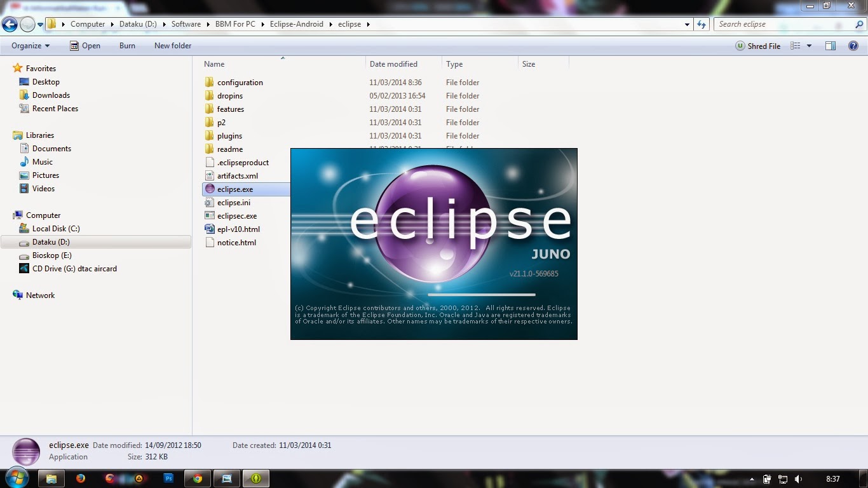868x488 pixels.
Task: Click the back navigation arrow
Action: point(10,24)
